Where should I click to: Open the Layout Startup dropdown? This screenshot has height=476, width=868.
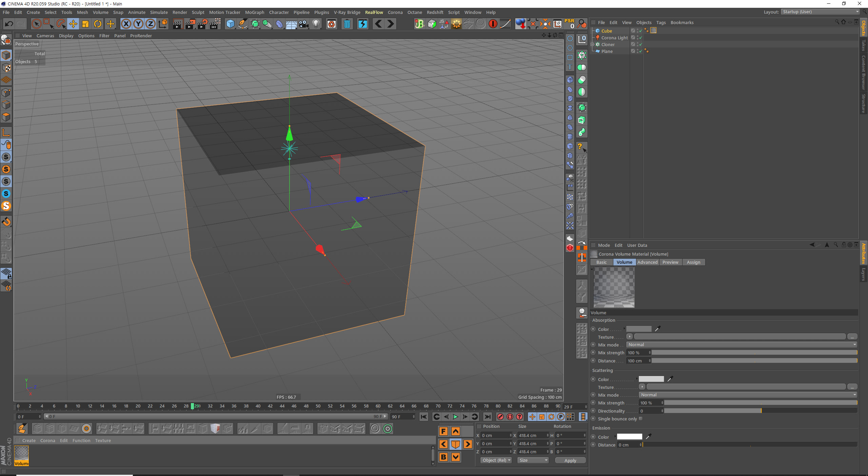click(x=820, y=12)
